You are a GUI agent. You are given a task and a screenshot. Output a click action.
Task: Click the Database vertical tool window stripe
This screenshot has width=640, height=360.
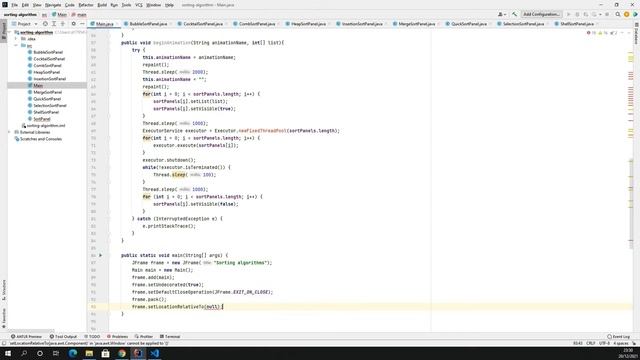coord(636,33)
